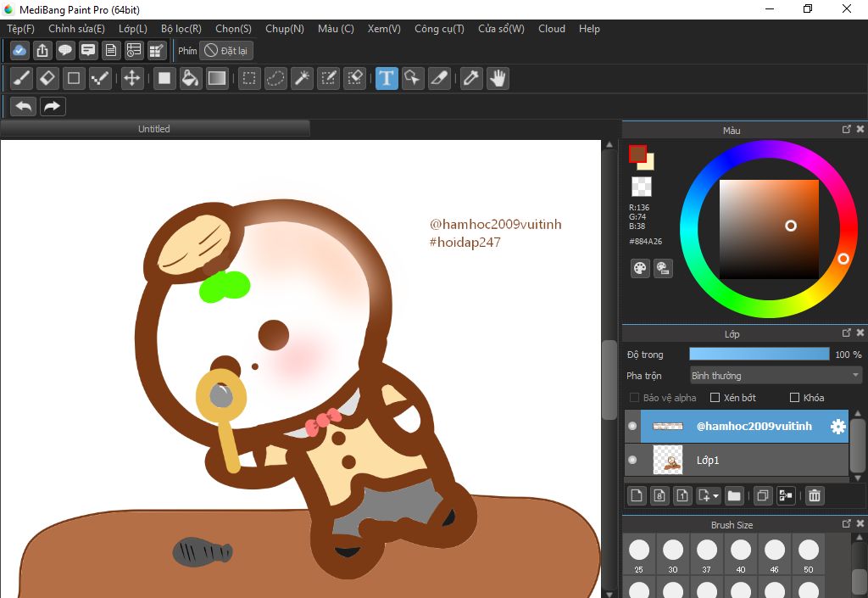Select the Lasso selection tool

275,78
